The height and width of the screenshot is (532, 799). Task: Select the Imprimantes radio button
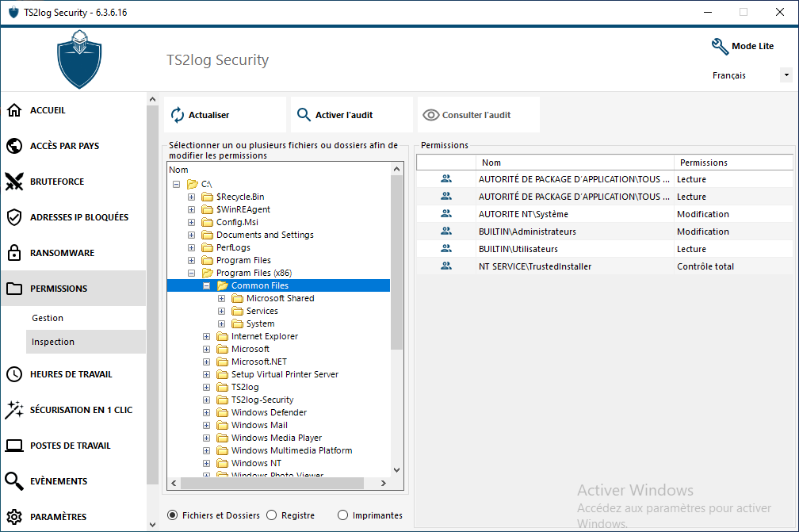[342, 515]
